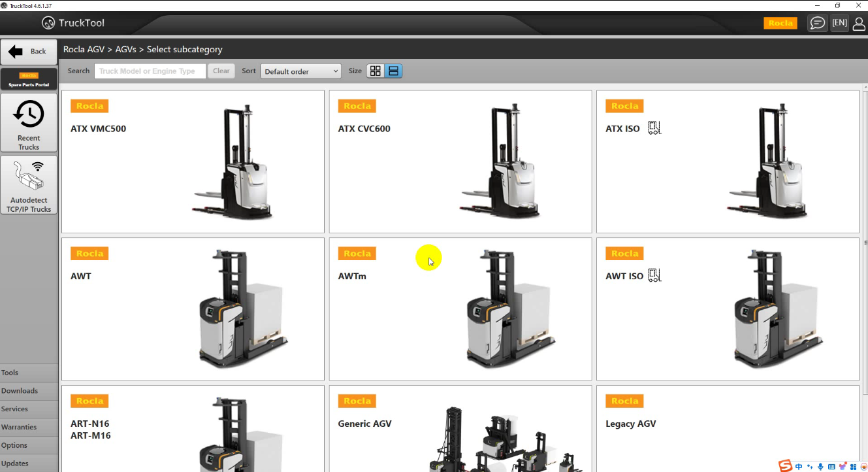Viewport: 868px width, 472px height.
Task: Switch to small grid tile size
Action: 375,71
